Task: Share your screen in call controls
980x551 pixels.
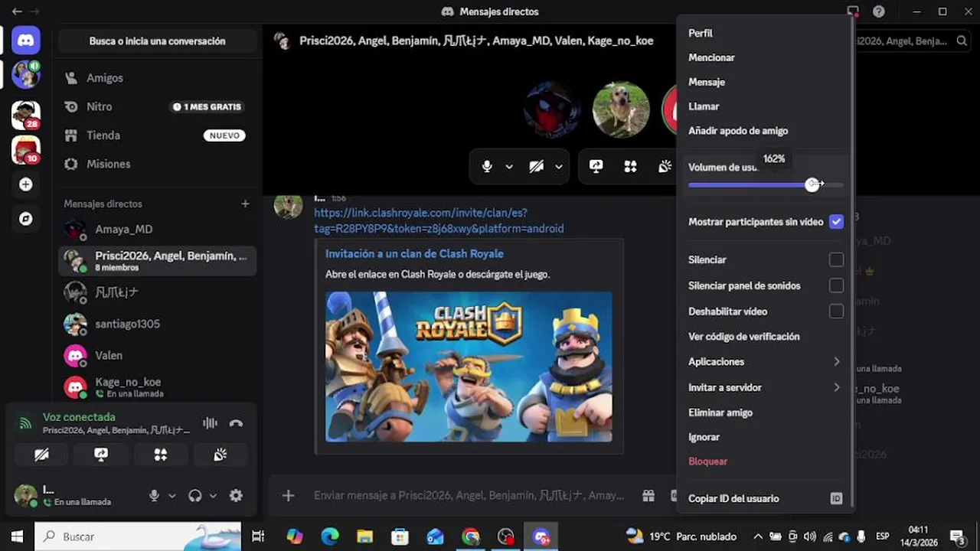Action: [596, 167]
